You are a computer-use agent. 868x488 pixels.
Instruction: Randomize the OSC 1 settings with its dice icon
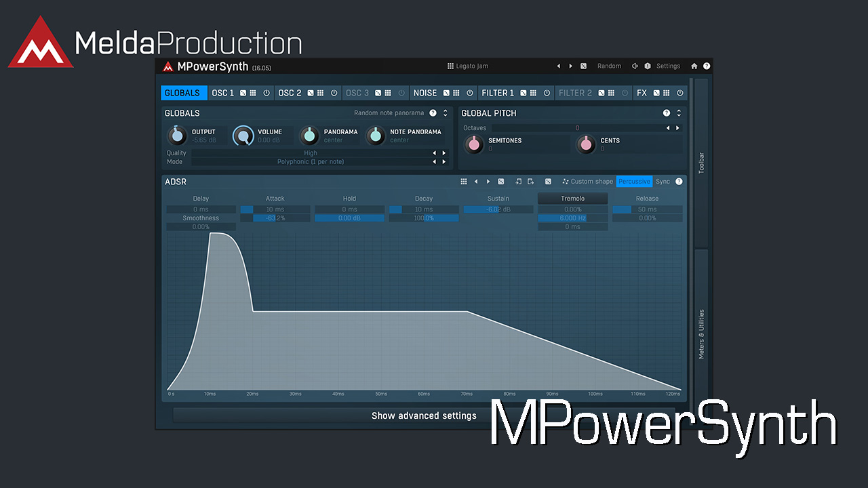click(x=243, y=93)
